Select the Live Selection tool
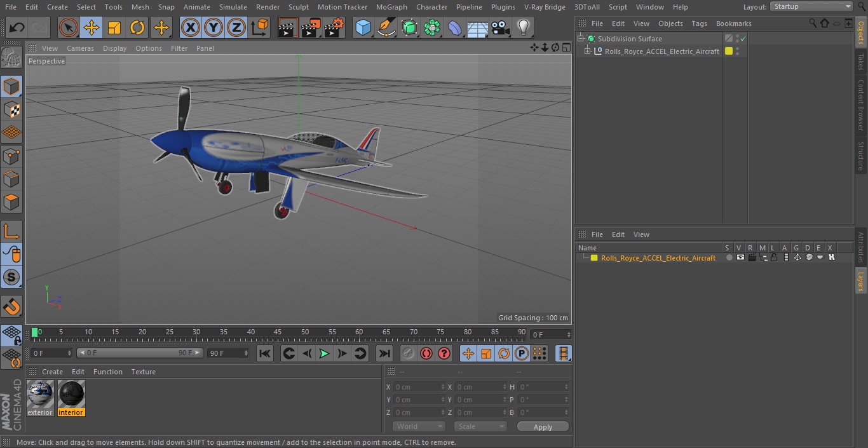Image resolution: width=868 pixels, height=448 pixels. click(69, 27)
